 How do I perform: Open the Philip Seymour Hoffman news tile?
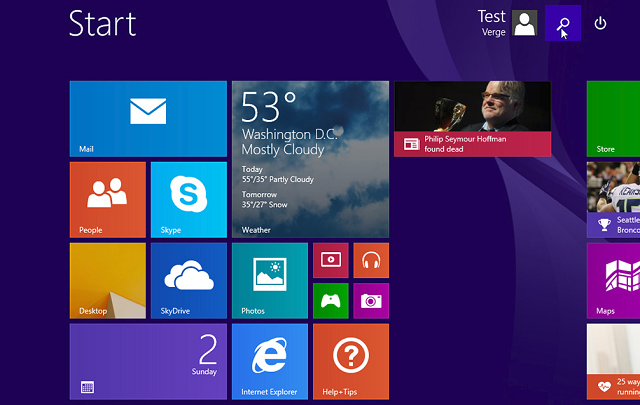tap(472, 118)
